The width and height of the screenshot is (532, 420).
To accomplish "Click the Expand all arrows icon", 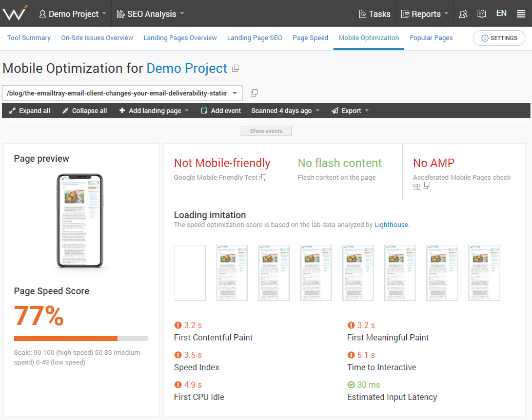I will point(12,111).
